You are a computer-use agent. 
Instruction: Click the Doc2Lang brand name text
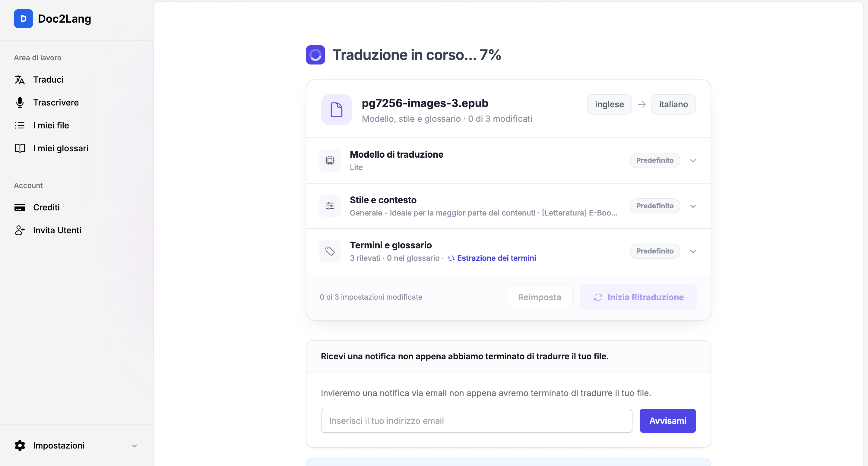pos(64,19)
